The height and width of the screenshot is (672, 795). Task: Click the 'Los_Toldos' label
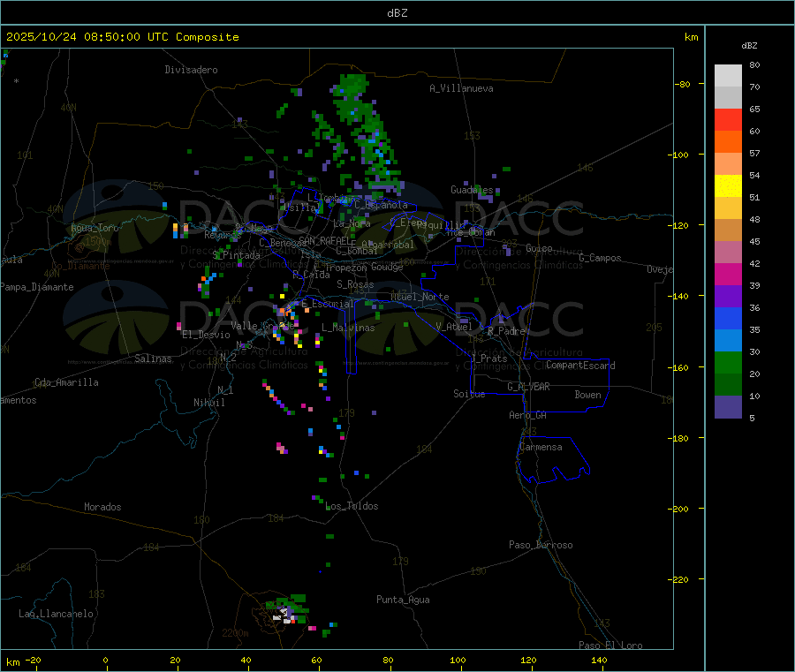[x=352, y=506]
